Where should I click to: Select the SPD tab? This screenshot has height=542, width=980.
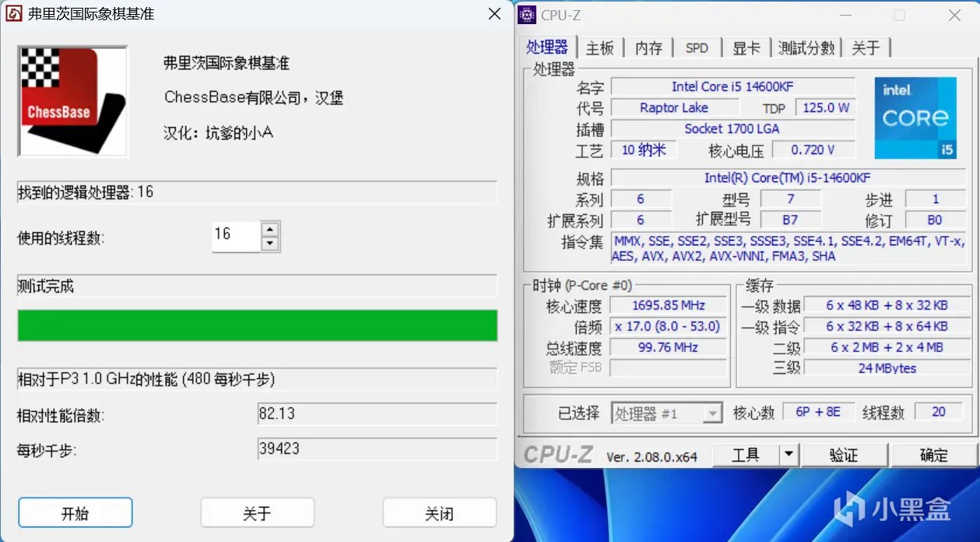(697, 48)
